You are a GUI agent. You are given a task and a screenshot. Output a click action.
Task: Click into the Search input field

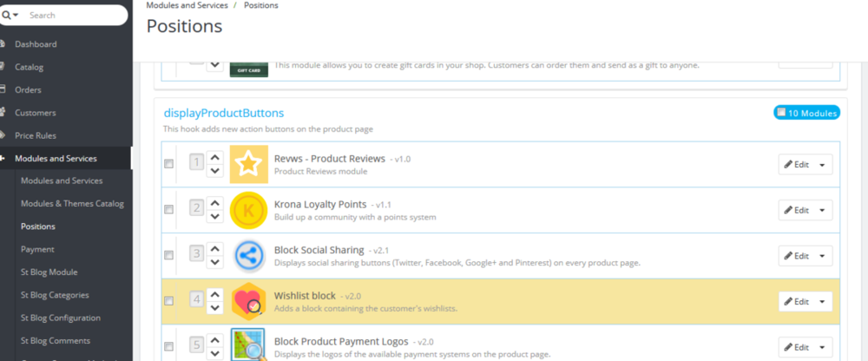pyautogui.click(x=74, y=16)
